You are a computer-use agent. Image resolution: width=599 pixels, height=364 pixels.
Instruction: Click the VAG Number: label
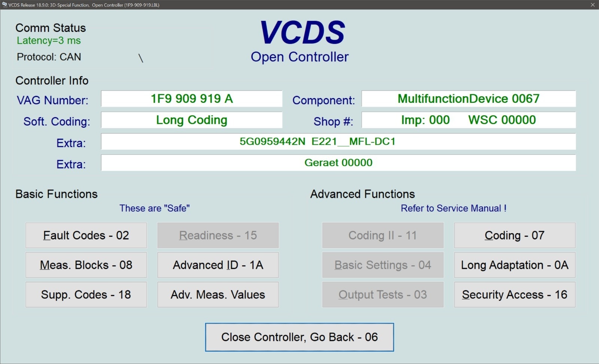(x=53, y=100)
